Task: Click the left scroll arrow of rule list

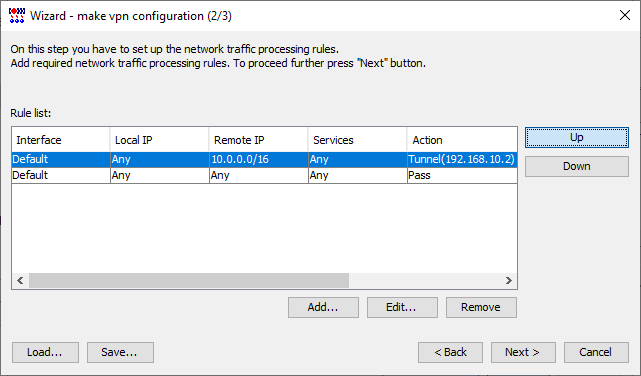Action: click(20, 280)
